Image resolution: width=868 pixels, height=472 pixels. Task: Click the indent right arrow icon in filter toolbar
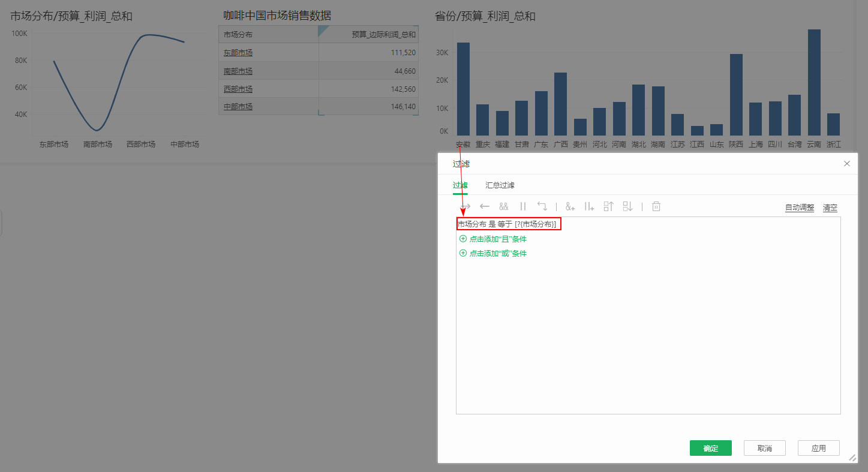[465, 206]
